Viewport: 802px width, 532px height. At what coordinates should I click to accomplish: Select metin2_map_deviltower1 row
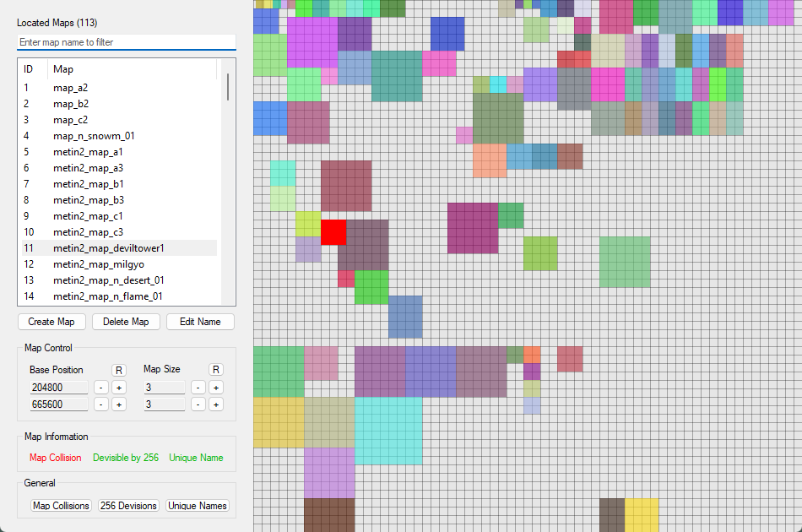[x=119, y=248]
